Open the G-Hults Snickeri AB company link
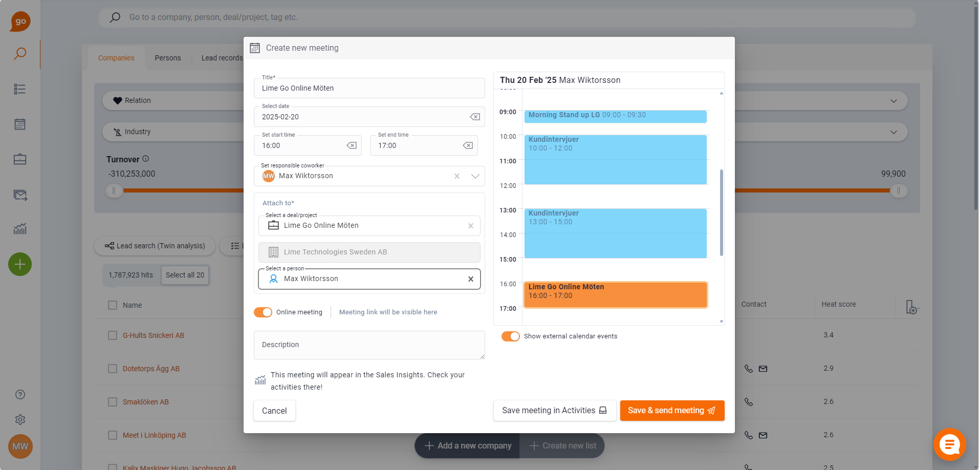Image resolution: width=980 pixels, height=470 pixels. (154, 335)
